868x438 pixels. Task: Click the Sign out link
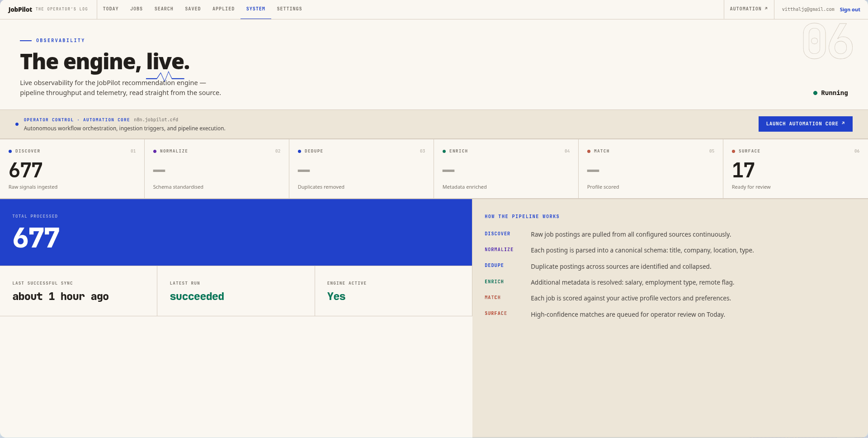pyautogui.click(x=850, y=10)
